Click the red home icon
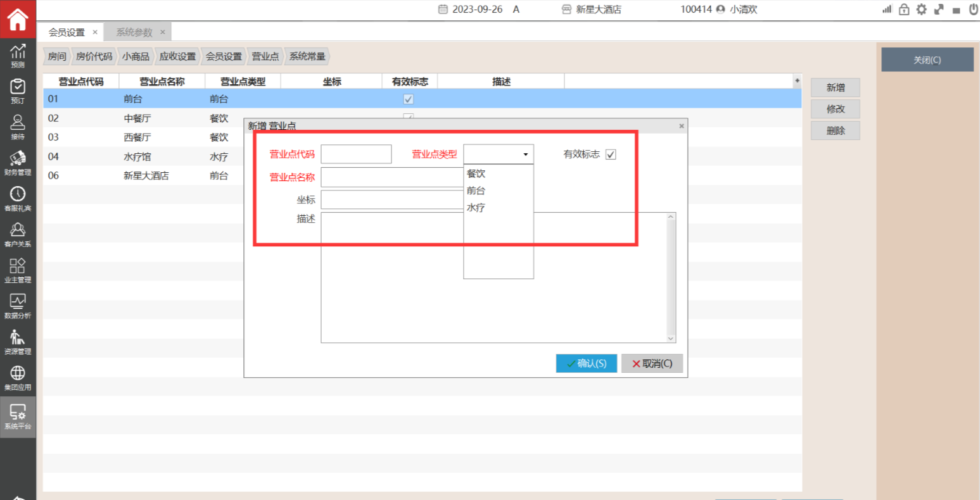 [x=18, y=19]
